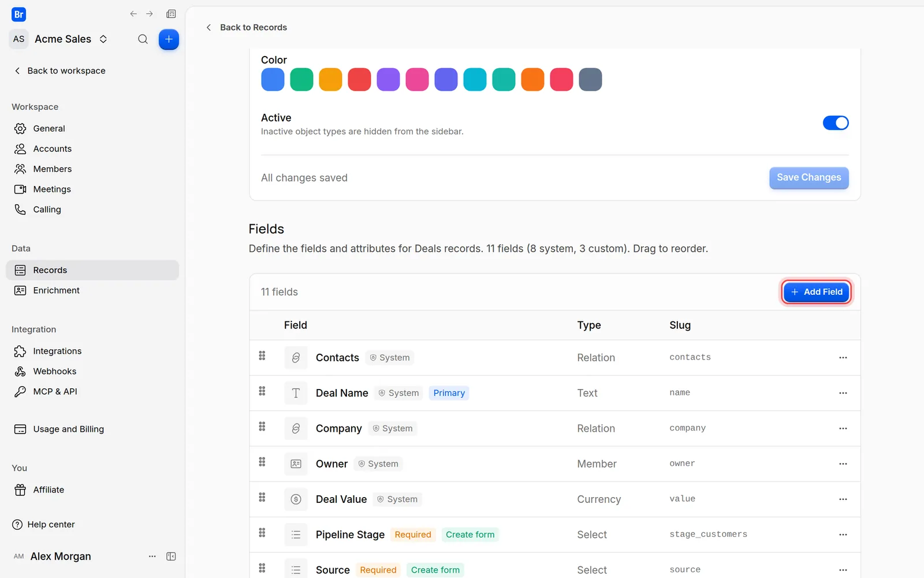Go to Webhooks settings

point(92,371)
